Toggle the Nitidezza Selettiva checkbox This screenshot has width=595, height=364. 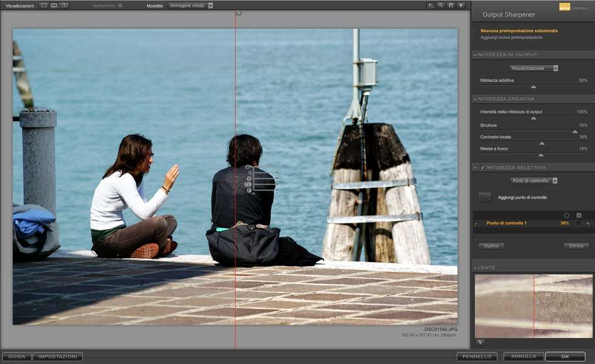coord(482,167)
